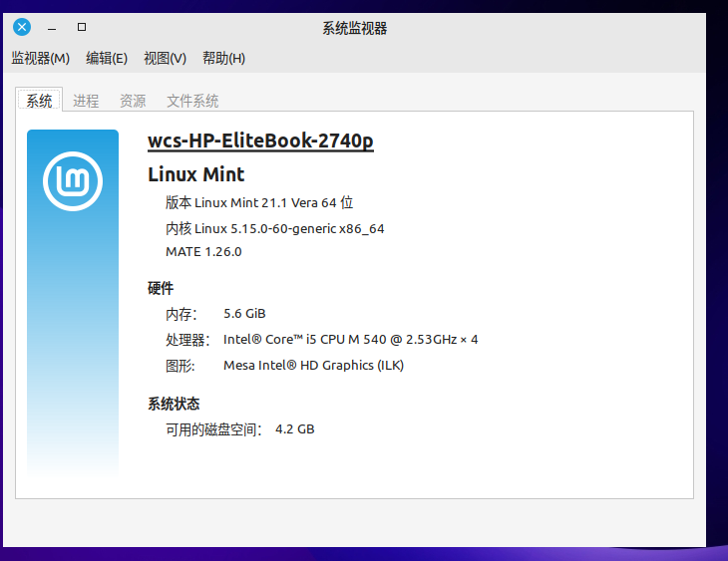Open the 编辑(E) menu
Screen dimensions: 728x561
tap(107, 59)
